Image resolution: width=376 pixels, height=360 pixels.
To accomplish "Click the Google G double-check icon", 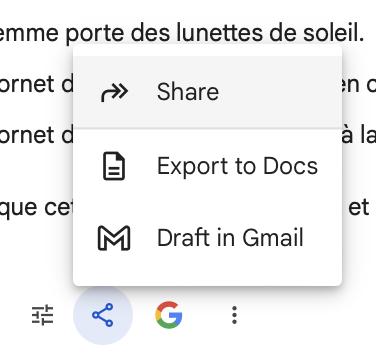I will pos(169,315).
